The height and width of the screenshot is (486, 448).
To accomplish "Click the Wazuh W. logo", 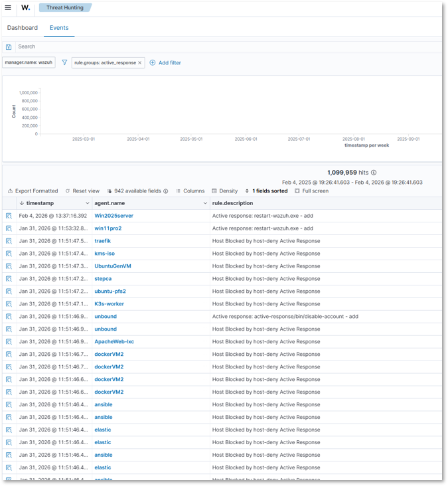I will [x=26, y=7].
